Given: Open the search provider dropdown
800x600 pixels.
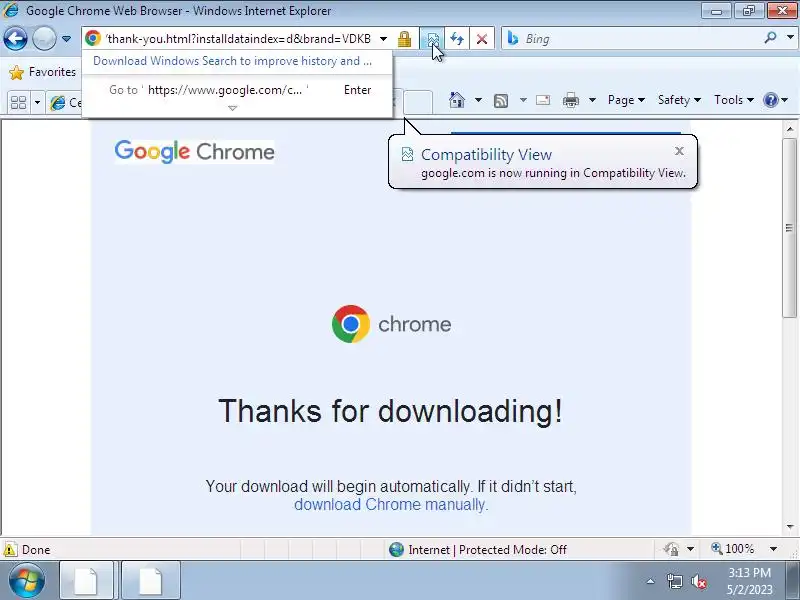Looking at the screenshot, I should tap(790, 38).
